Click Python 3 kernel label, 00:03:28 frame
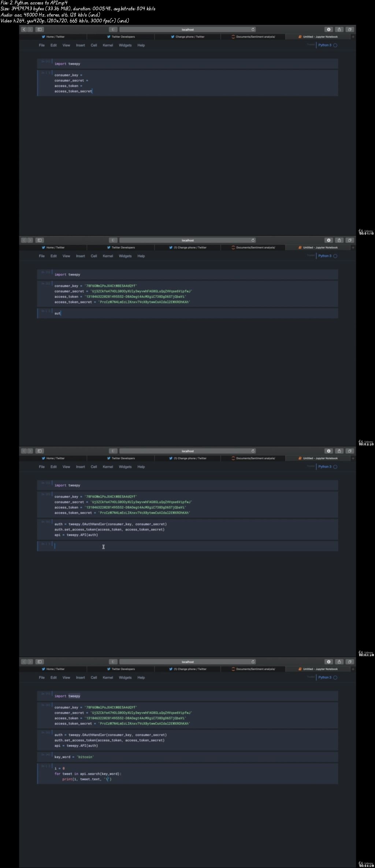Viewport: 375px width, 868px height. pyautogui.click(x=324, y=467)
